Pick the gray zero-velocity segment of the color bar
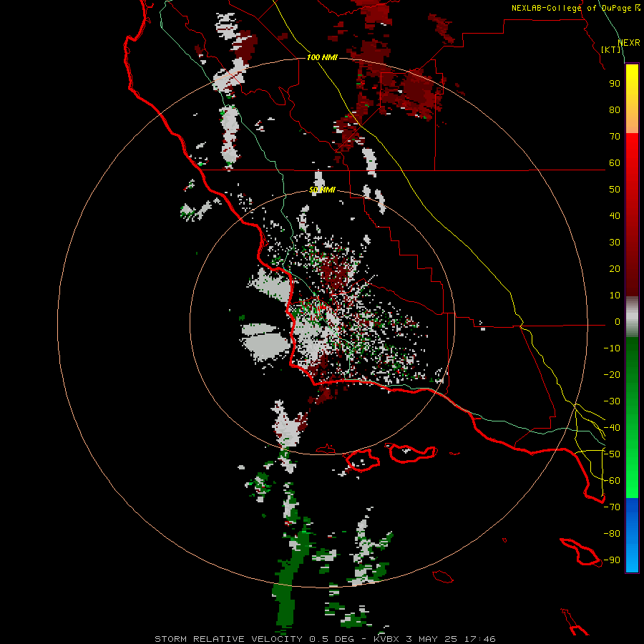Image resolution: width=644 pixels, height=644 pixels. (632, 317)
